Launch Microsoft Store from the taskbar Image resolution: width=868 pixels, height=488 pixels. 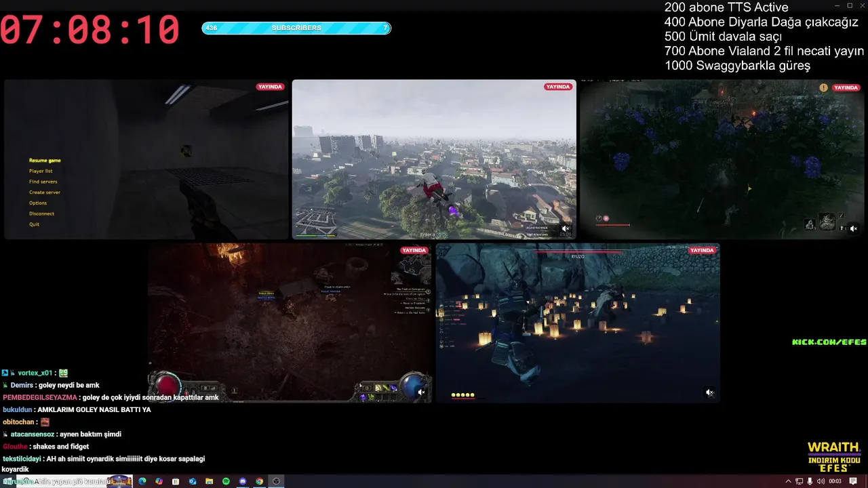point(176,481)
